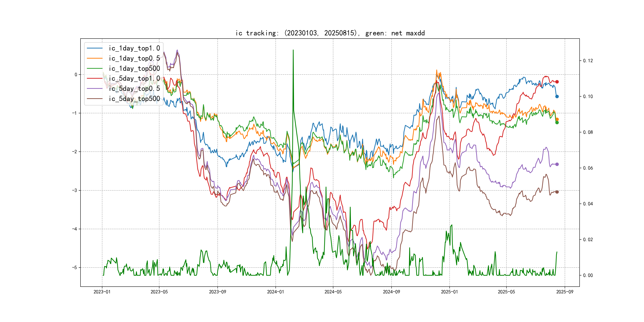The width and height of the screenshot is (644, 322).
Task: Click the red end-point dot of ic_5day_top1.0
Action: click(557, 82)
